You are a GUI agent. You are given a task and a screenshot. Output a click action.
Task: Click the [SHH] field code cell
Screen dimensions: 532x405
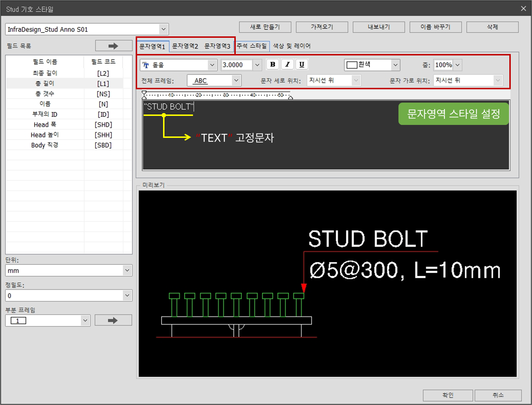pyautogui.click(x=103, y=135)
